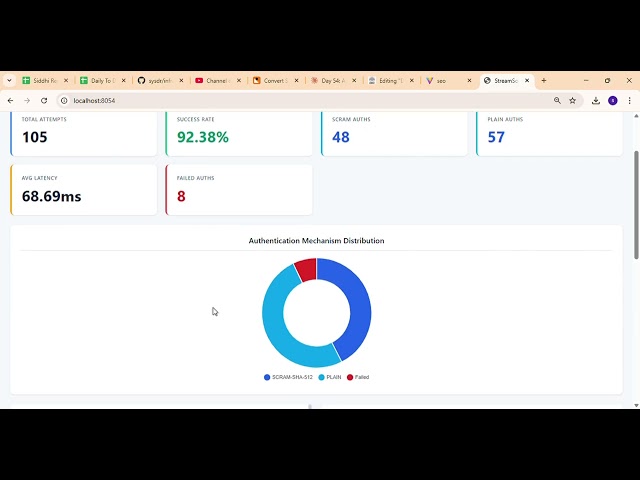The image size is (640, 480).
Task: Close the Daily To Do tab
Action: pyautogui.click(x=124, y=81)
